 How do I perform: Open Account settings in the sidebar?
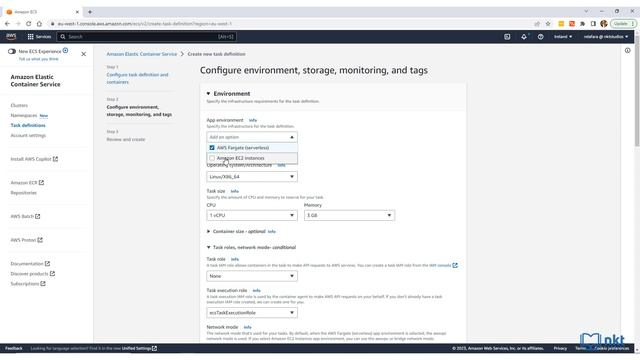(28, 136)
